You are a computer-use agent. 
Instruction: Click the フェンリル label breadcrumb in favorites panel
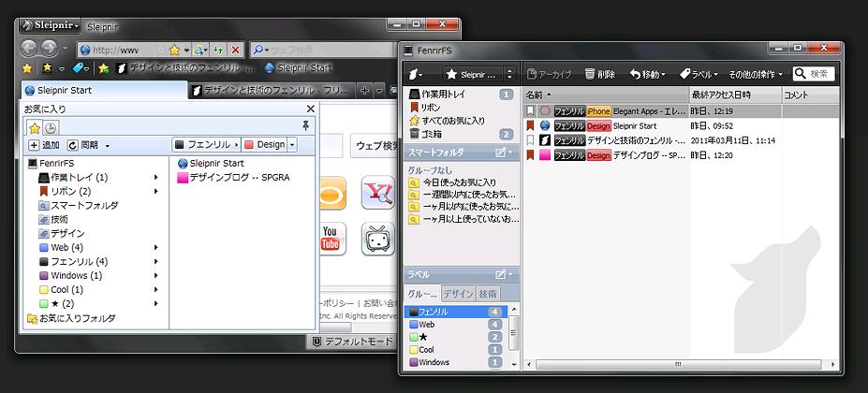[207, 145]
